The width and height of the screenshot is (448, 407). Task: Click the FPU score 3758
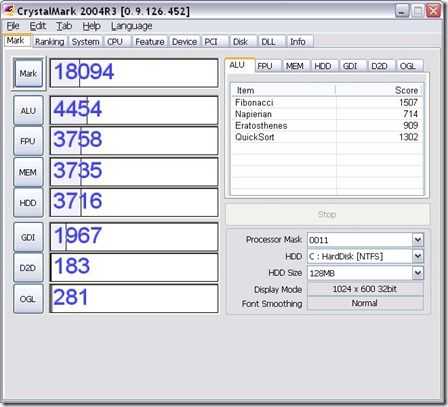(x=78, y=140)
